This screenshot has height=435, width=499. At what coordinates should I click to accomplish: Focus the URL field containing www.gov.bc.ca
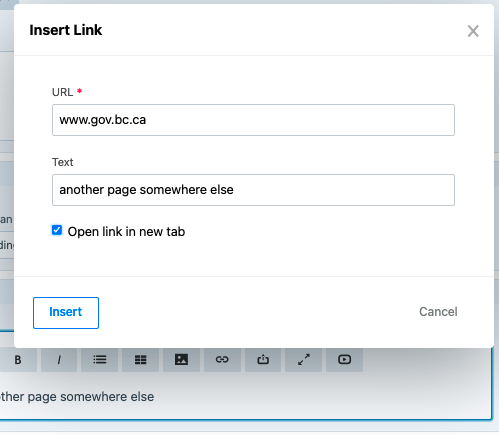click(x=253, y=120)
